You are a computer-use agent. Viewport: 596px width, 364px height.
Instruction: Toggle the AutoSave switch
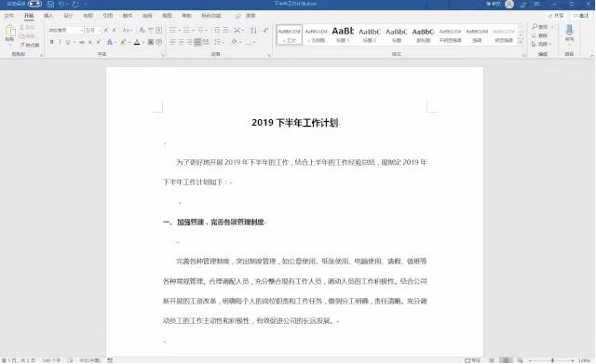(34, 4)
